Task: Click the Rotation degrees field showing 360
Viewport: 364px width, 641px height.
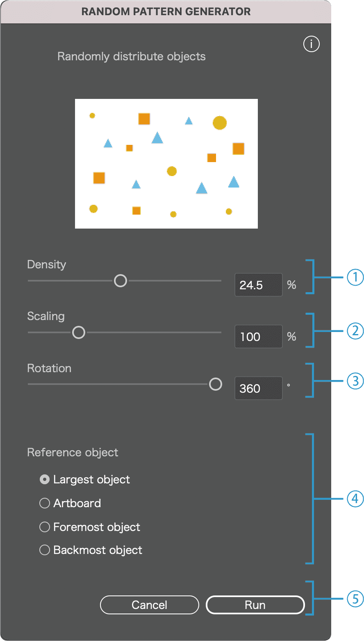Action: click(258, 388)
